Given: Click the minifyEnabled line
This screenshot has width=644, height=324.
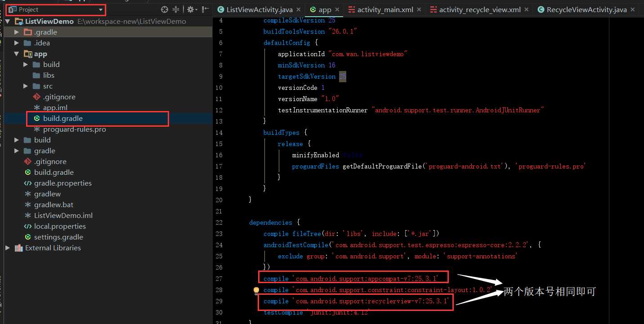Looking at the screenshot, I should point(327,155).
